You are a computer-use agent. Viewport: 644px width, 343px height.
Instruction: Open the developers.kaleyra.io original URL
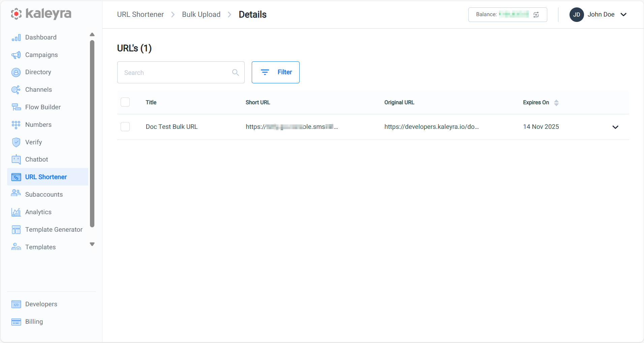point(432,127)
